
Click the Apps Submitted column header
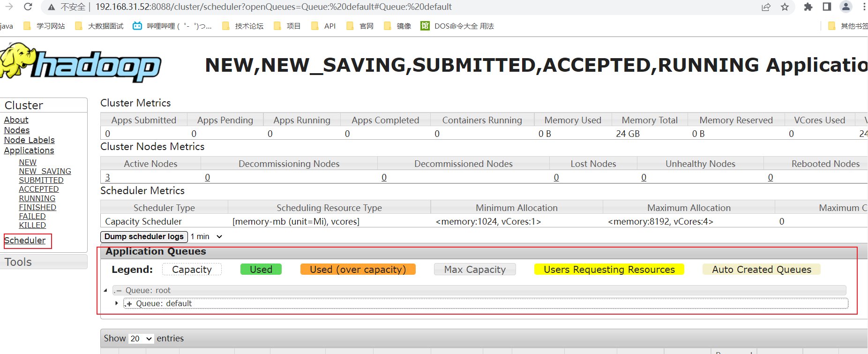click(x=144, y=120)
